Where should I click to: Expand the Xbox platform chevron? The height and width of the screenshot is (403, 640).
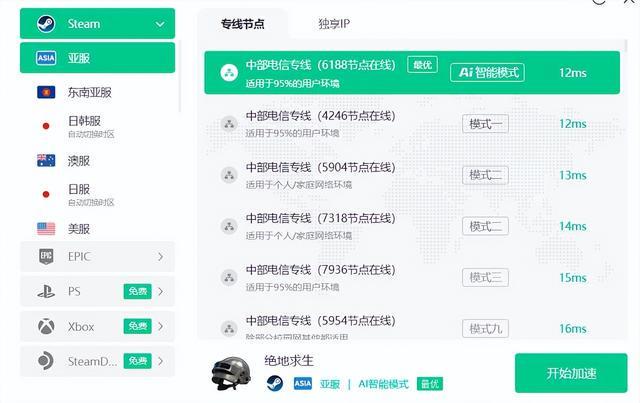(160, 326)
